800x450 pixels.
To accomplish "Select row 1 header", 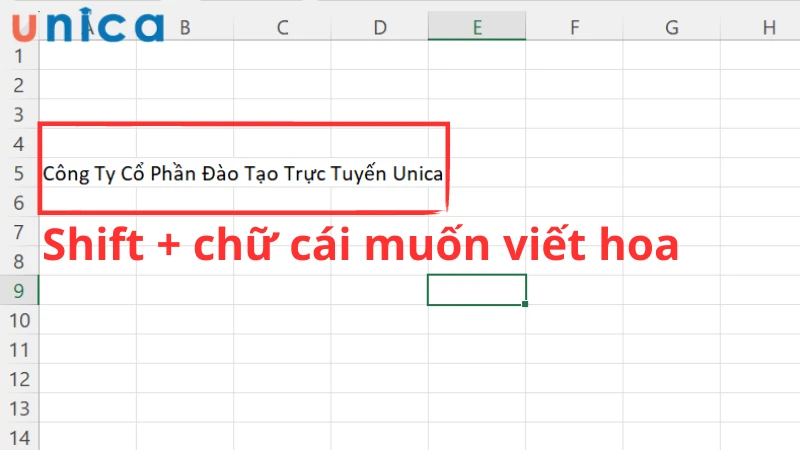I will (19, 56).
